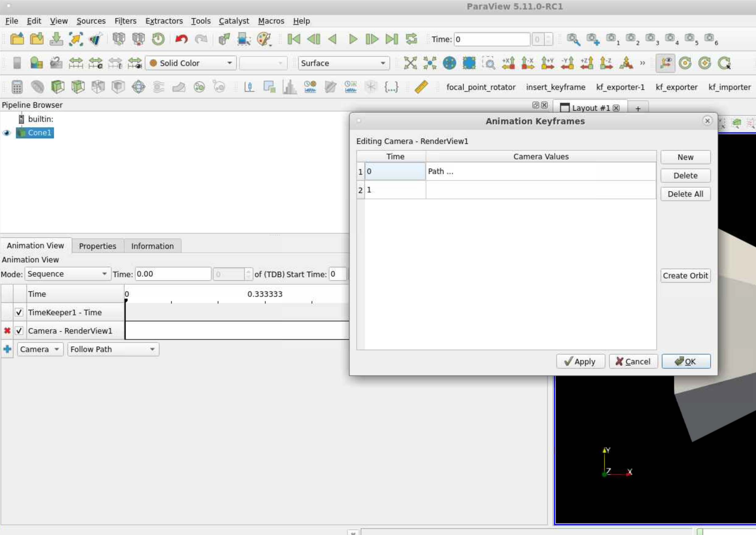Disable the Camera - RenderView1 track checkbox
This screenshot has height=535, width=756.
click(x=19, y=331)
